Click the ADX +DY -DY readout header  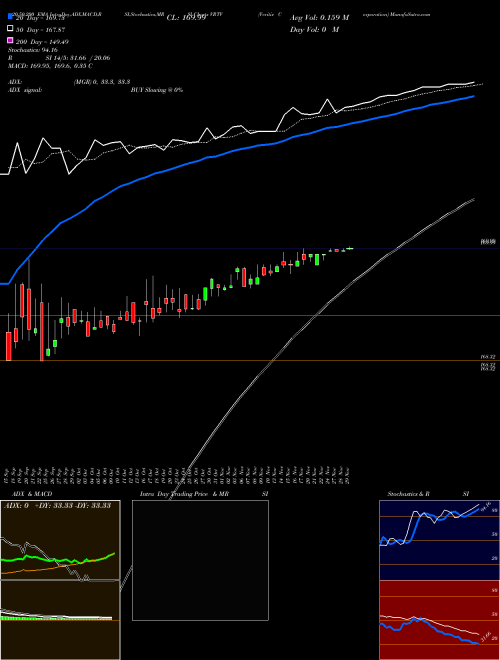point(57,506)
